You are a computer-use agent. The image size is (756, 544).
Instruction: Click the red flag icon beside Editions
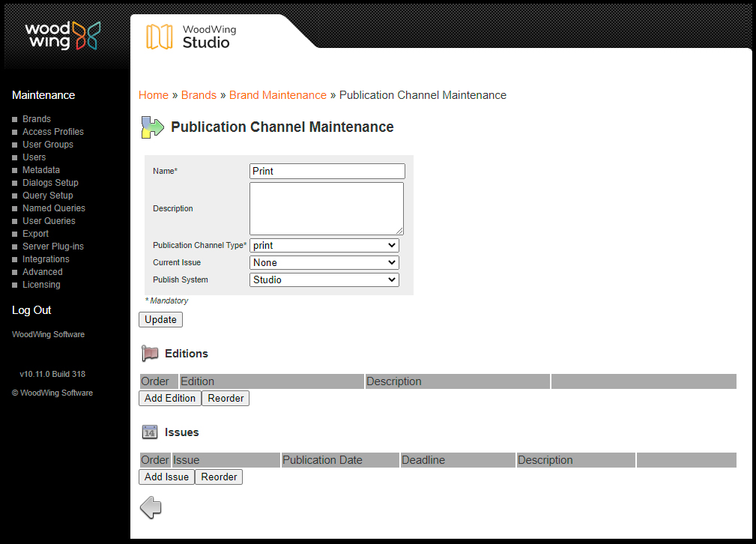[x=149, y=353]
